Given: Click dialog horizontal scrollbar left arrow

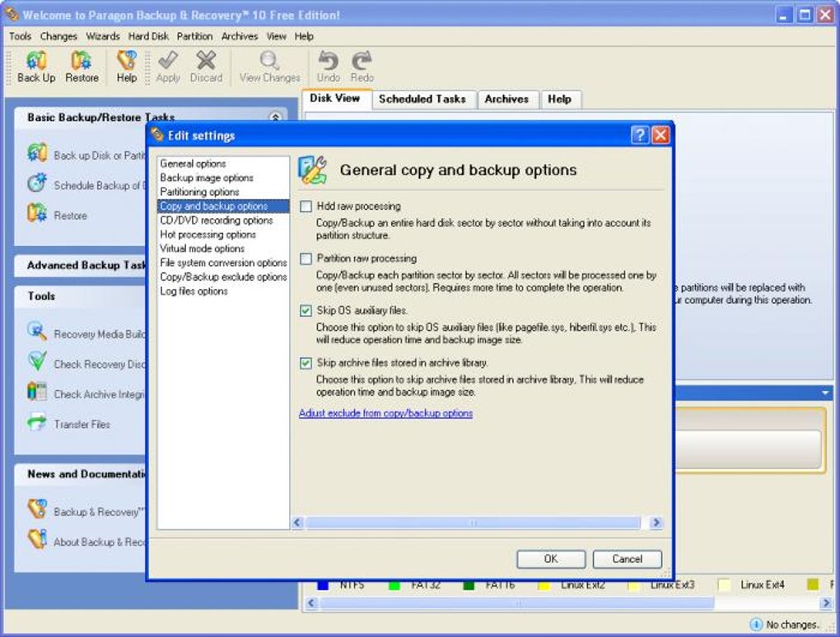Looking at the screenshot, I should point(298,523).
